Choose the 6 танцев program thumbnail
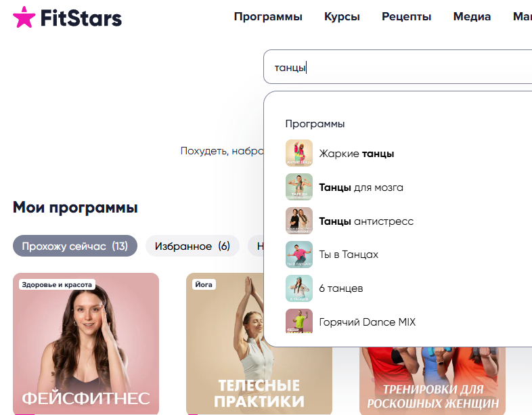Image resolution: width=532 pixels, height=415 pixels. (x=299, y=288)
